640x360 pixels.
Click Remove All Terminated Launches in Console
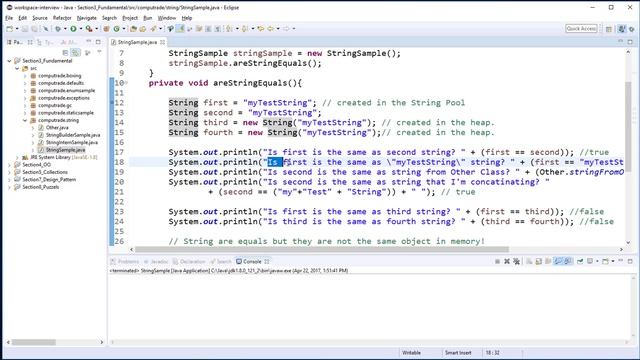[x=516, y=261]
